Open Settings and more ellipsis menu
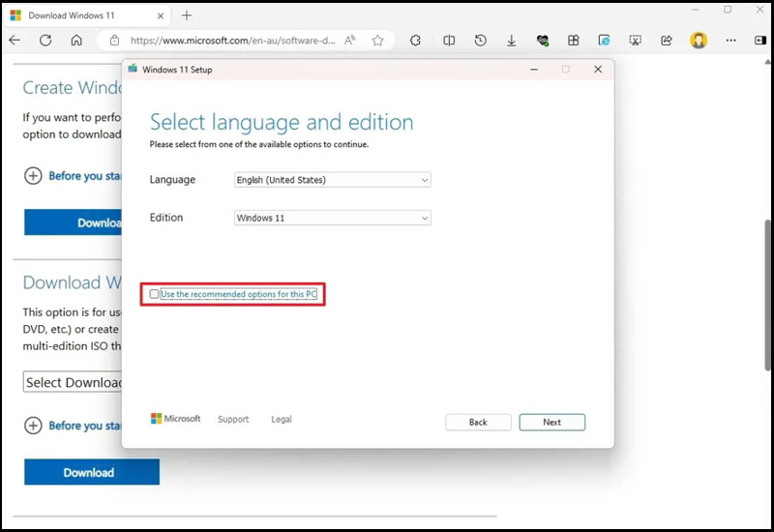Screen dimensions: 774x532 pyautogui.click(x=731, y=41)
